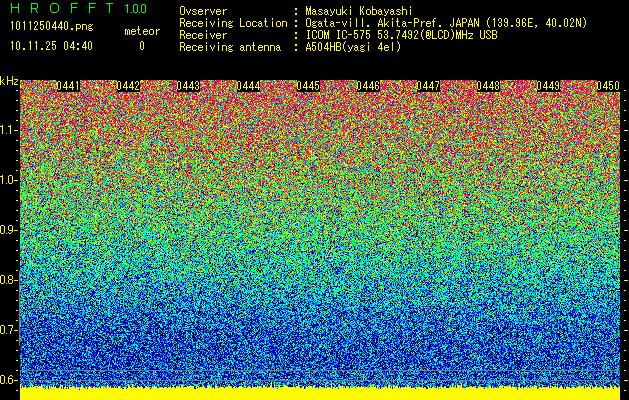Viewport: 629px width, 400px height.
Task: Click the 0445 time marker
Action: tap(308, 86)
